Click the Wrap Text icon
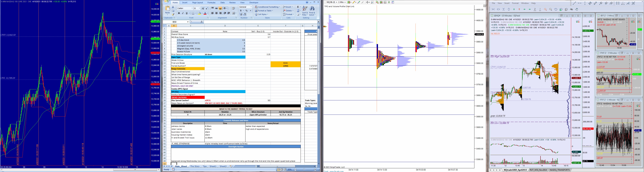644x172 pixels. pyautogui.click(x=233, y=8)
